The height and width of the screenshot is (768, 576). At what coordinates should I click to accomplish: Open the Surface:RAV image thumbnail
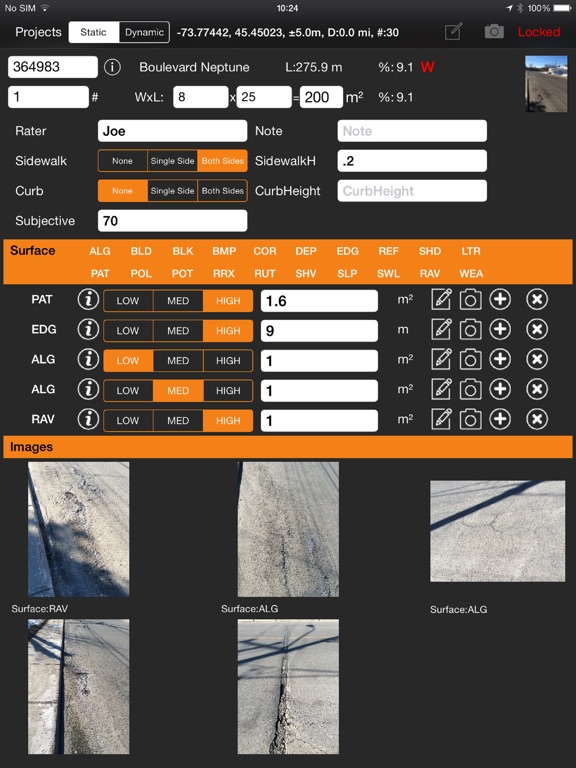(78, 529)
